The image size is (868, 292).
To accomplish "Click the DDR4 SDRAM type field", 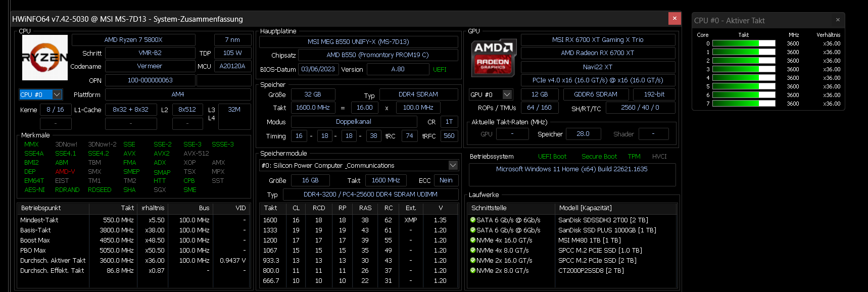I will point(418,94).
